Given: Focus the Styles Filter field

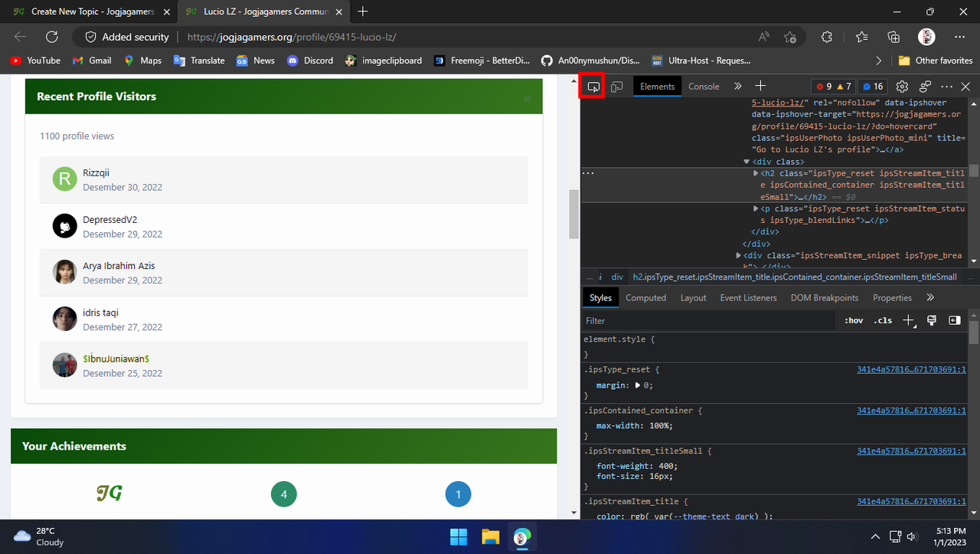Looking at the screenshot, I should click(x=708, y=321).
